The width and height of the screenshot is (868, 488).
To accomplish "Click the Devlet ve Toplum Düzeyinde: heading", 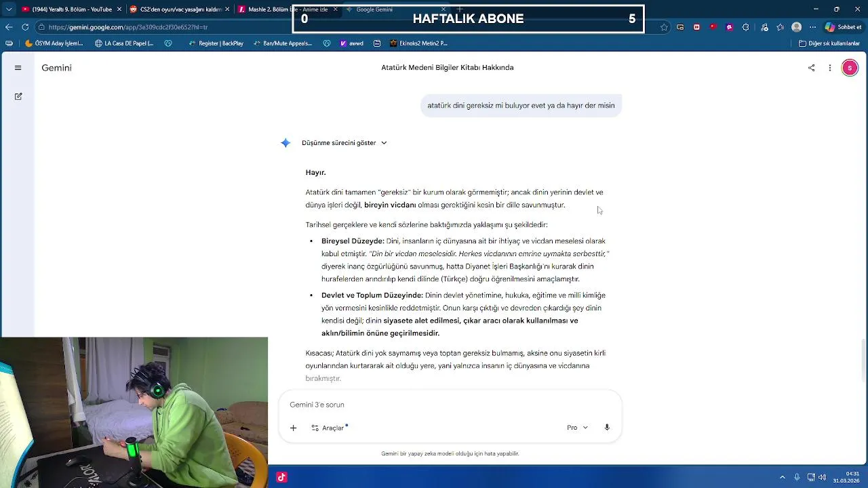I will 372,296.
